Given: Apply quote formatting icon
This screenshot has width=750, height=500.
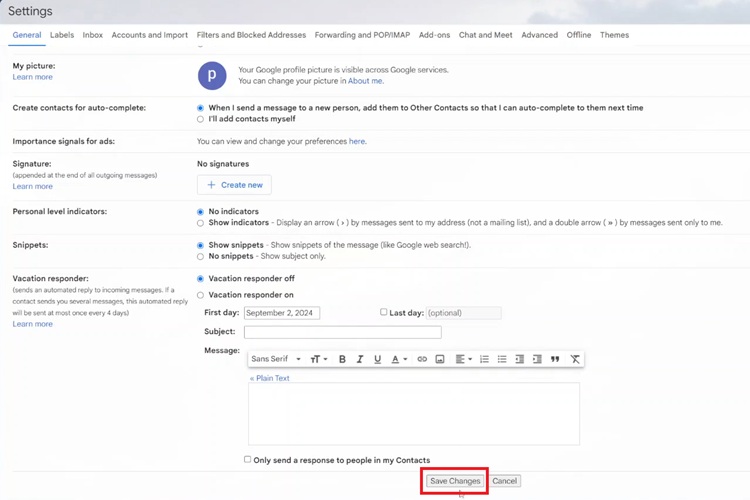Looking at the screenshot, I should click(555, 359).
